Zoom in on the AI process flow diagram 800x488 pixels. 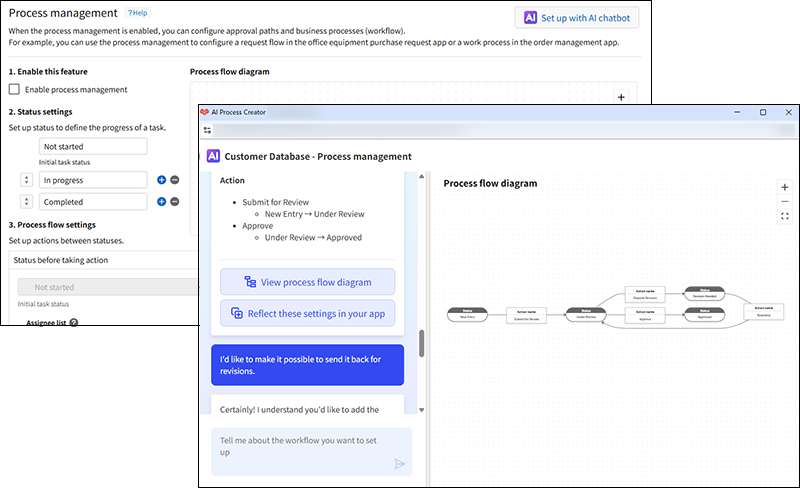784,187
